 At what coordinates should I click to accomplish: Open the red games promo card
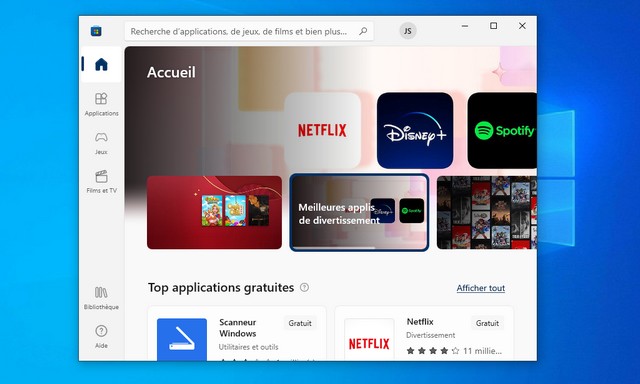[214, 212]
